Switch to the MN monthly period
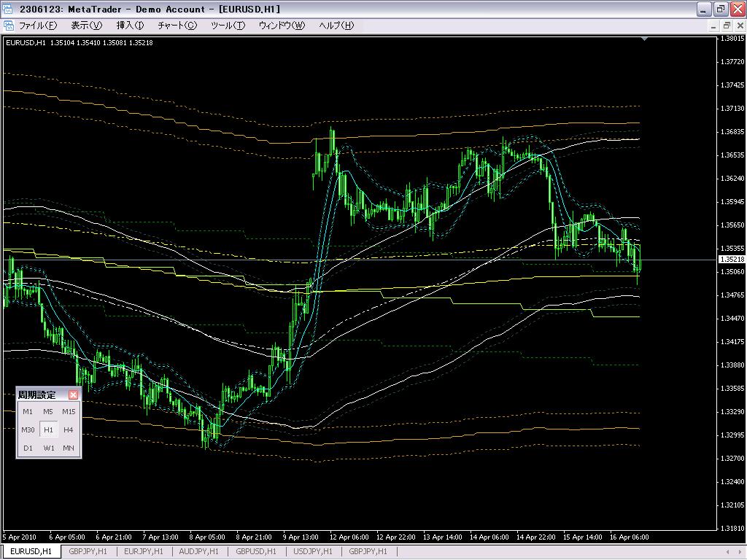This screenshot has height=560, width=747. coord(69,448)
